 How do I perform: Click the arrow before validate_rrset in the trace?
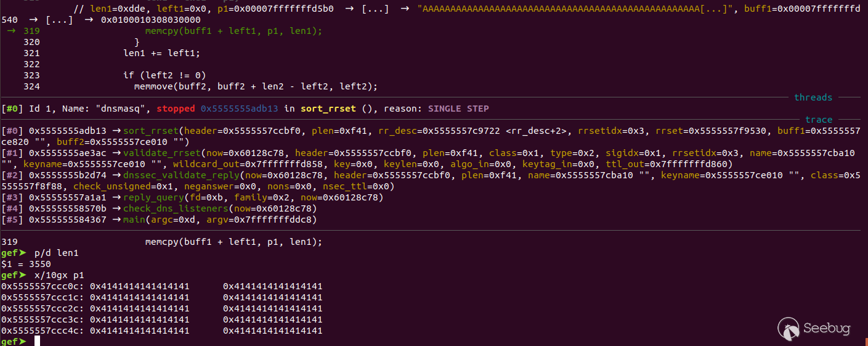point(116,153)
